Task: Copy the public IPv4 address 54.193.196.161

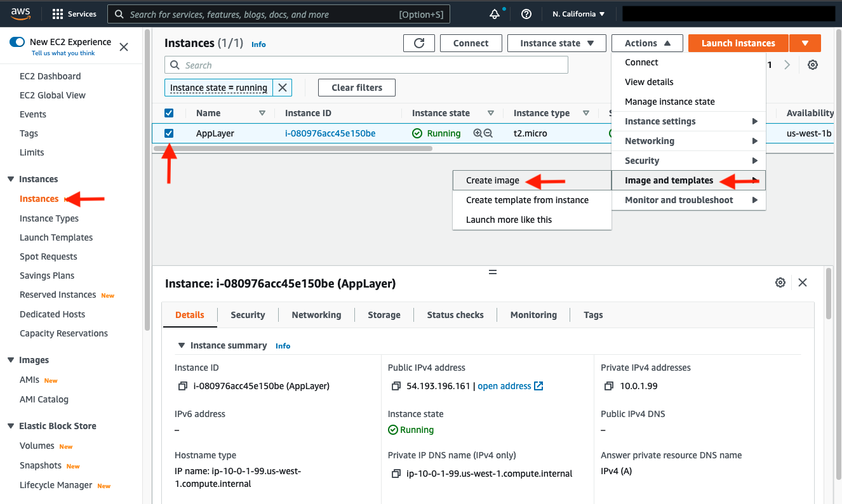Action: pyautogui.click(x=396, y=386)
